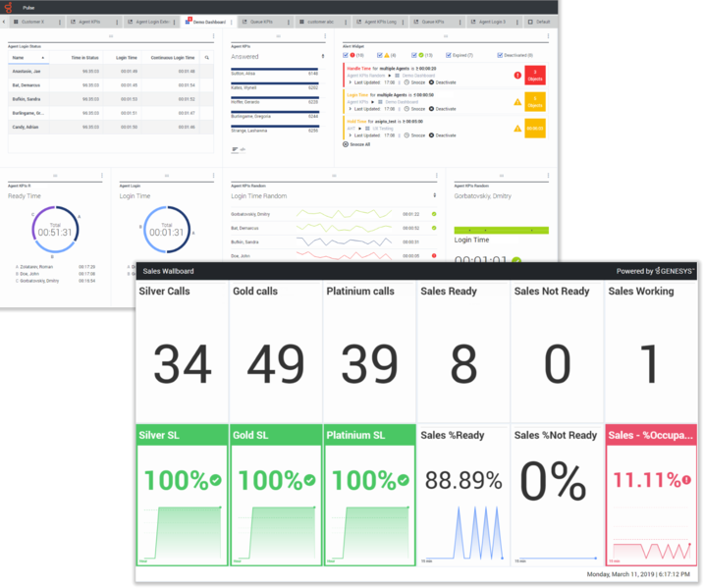Toggle the Deactivated (0) alerts checkbox
This screenshot has width=704, height=588.
pyautogui.click(x=500, y=56)
